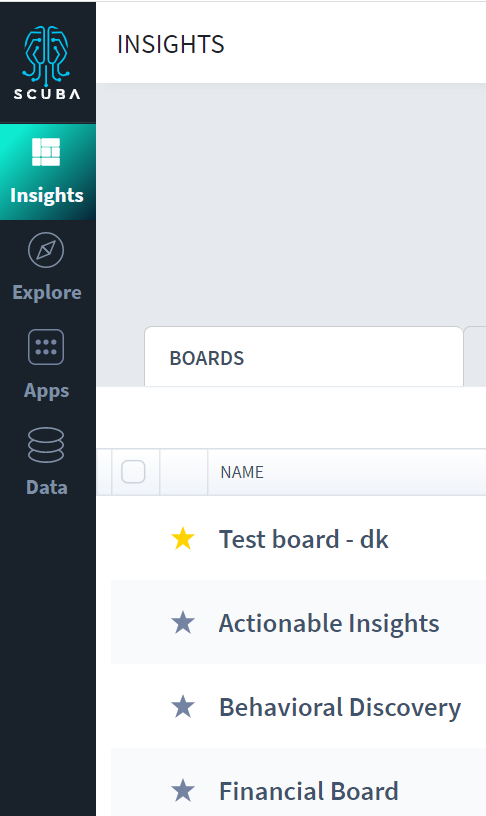486x816 pixels.
Task: Open the Test board - dk board
Action: pyautogui.click(x=303, y=539)
